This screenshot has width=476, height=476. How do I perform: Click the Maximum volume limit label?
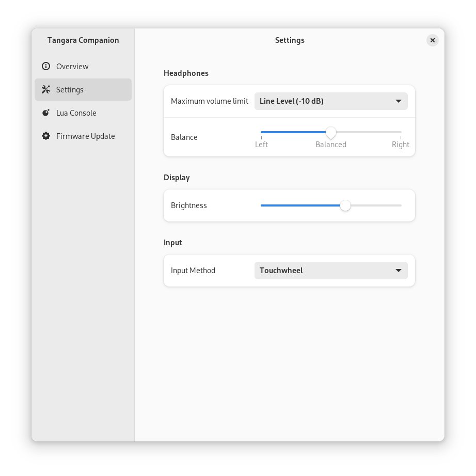(210, 101)
